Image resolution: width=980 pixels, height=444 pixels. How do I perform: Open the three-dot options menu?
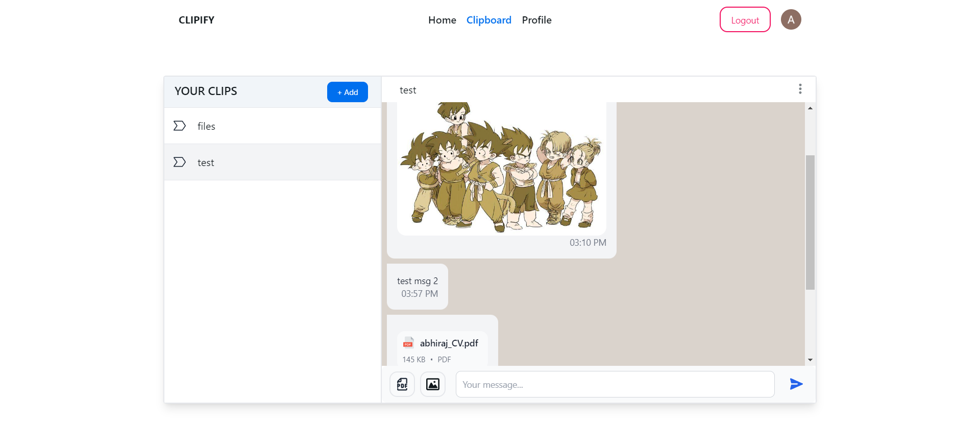(x=800, y=89)
